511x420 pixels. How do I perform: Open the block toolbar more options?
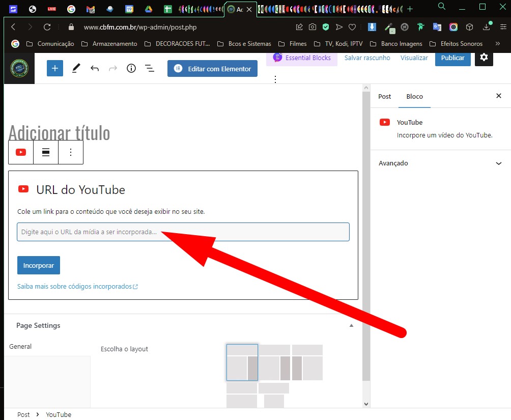click(71, 152)
